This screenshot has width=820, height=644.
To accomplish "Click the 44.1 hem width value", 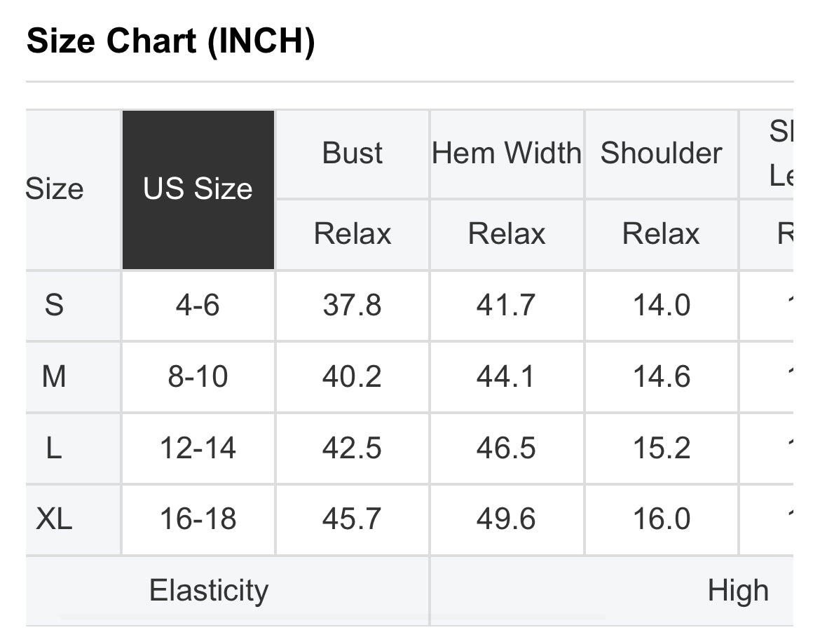I will pos(507,377).
